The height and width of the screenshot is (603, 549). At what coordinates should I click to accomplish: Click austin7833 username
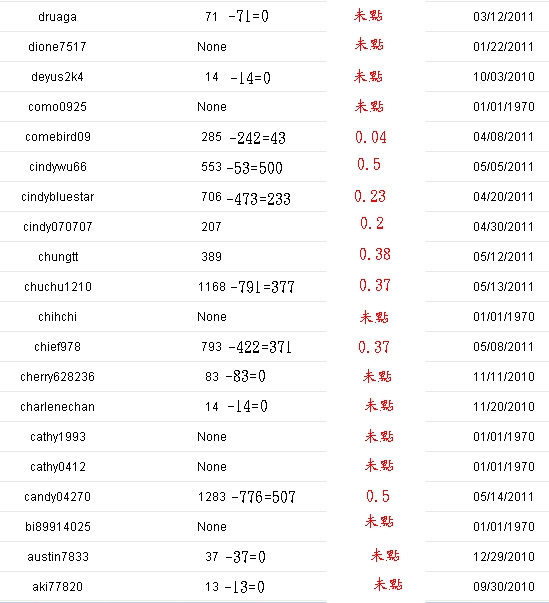pyautogui.click(x=58, y=556)
